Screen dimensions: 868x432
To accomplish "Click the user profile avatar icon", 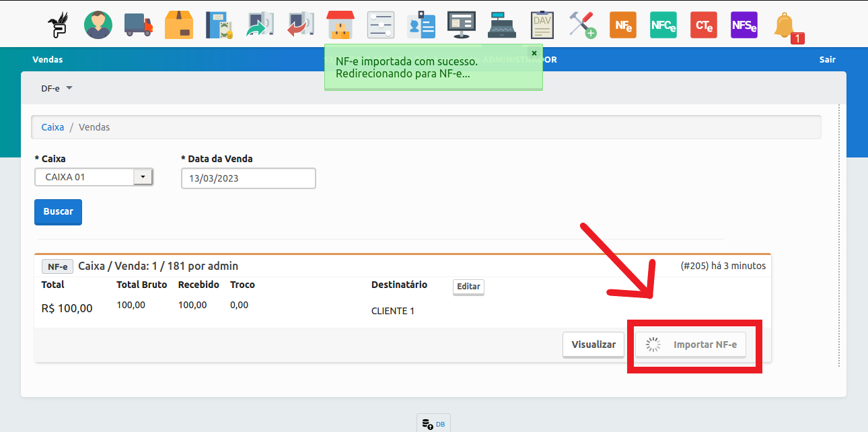I will click(x=98, y=25).
